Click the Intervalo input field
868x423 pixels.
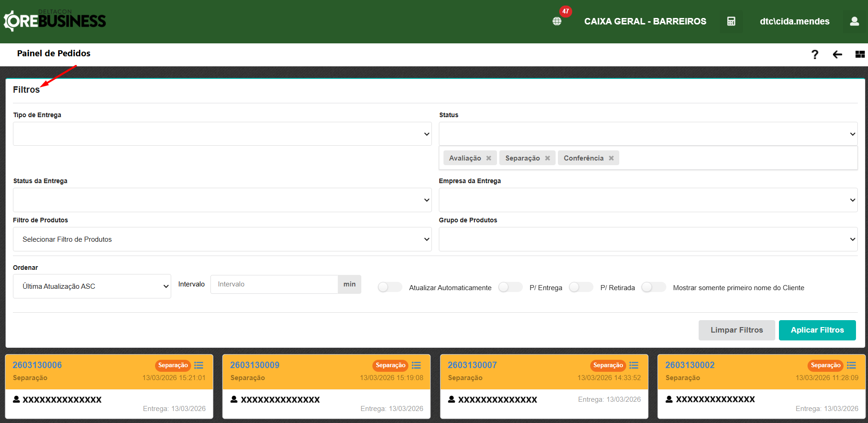tap(274, 284)
